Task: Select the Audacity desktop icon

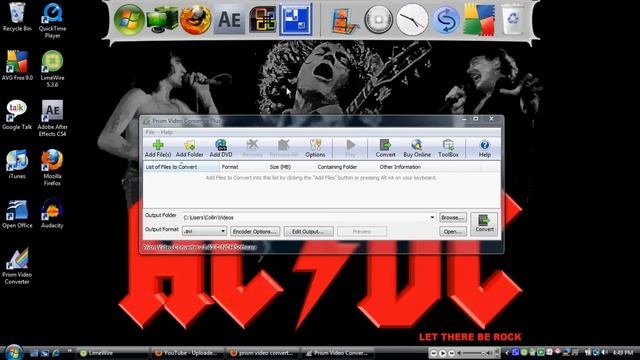Action: pos(52,213)
